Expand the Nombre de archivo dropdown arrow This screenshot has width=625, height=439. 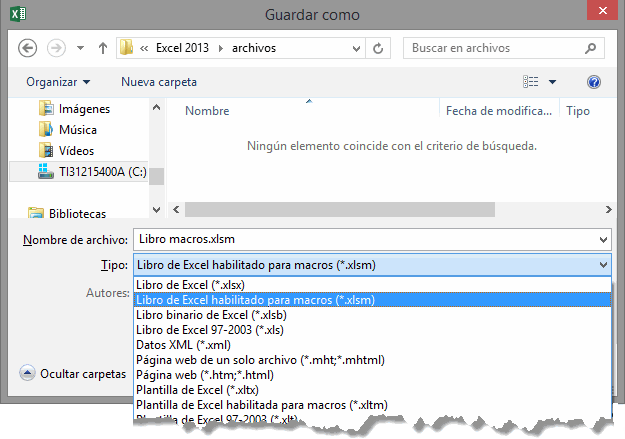point(602,240)
